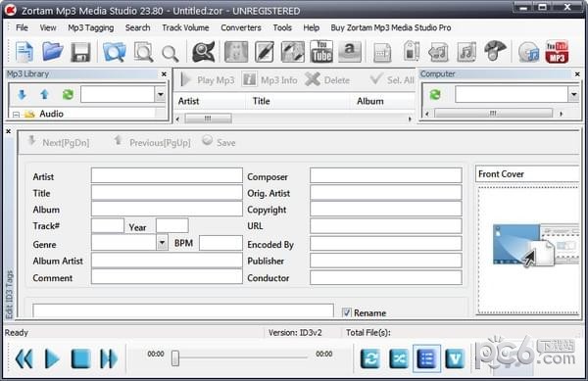
Task: Collapse the Audio tree node
Action: coord(16,115)
